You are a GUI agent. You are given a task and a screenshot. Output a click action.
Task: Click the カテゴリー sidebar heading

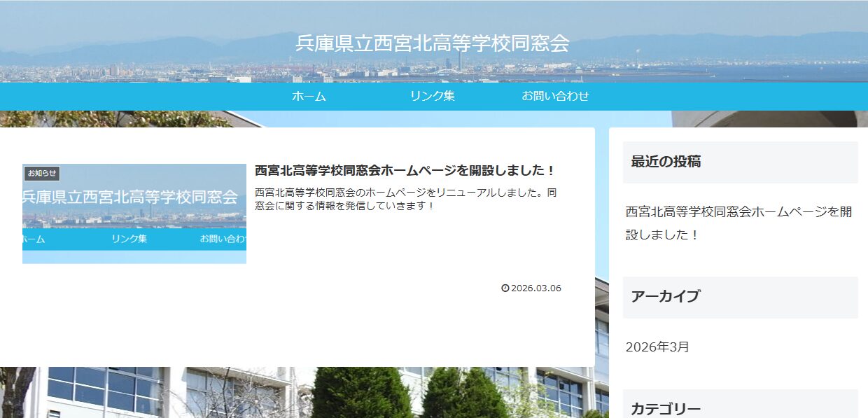(666, 409)
